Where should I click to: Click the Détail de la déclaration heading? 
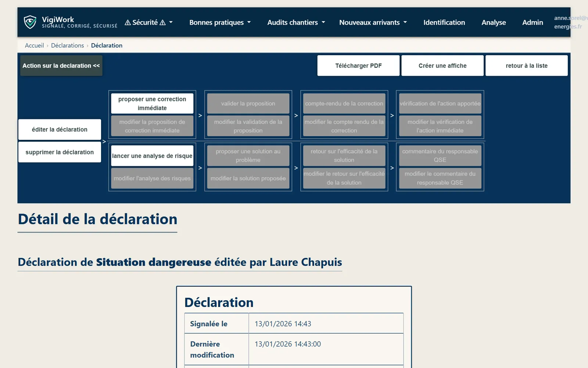(97, 219)
